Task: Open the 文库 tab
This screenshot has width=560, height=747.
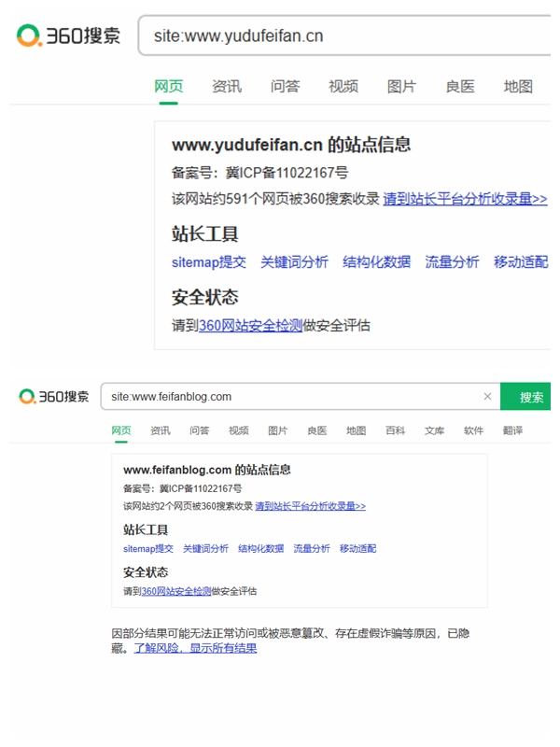Action: [434, 430]
